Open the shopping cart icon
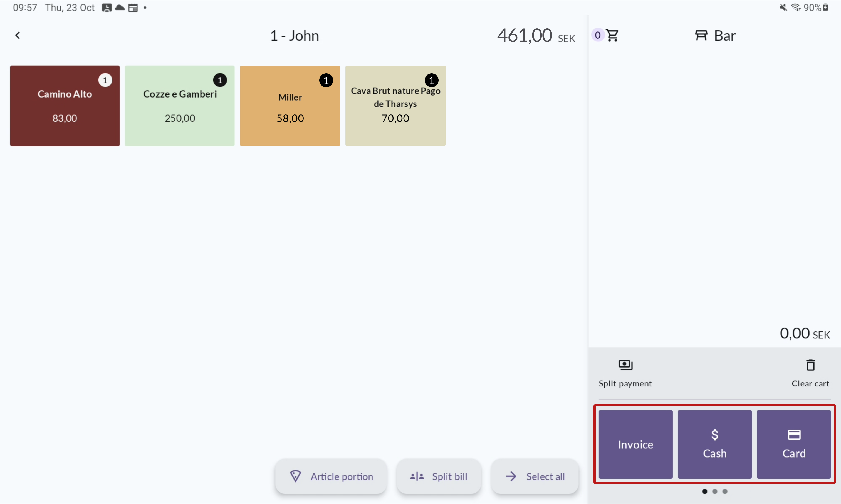 (612, 35)
